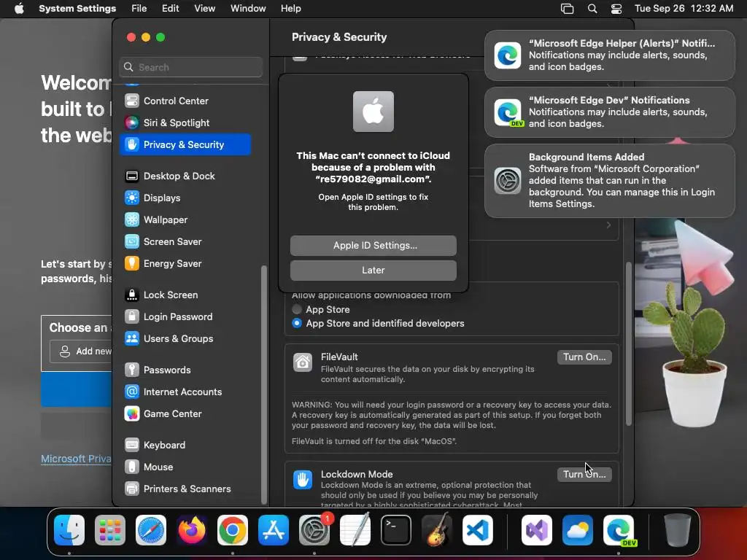
Task: Dismiss iCloud dialog with Later
Action: point(373,271)
